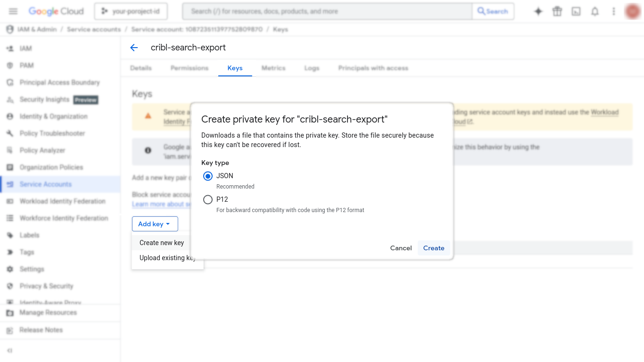Open the Add key dropdown

(x=155, y=223)
